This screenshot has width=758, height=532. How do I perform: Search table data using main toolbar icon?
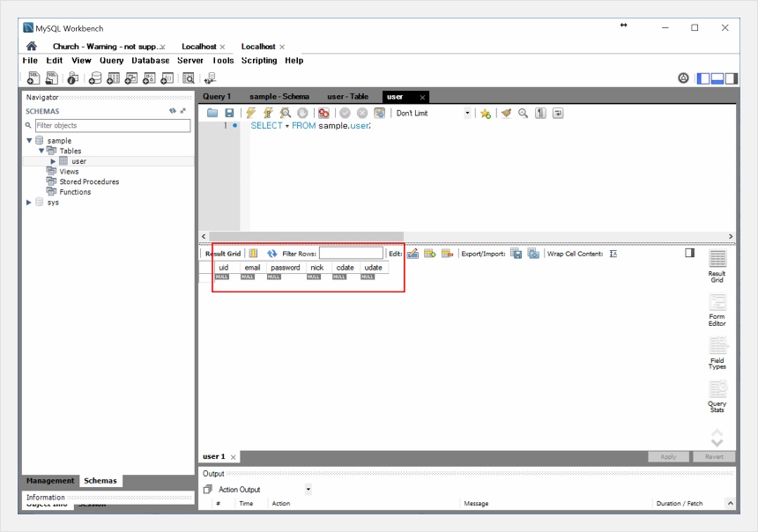pyautogui.click(x=188, y=78)
